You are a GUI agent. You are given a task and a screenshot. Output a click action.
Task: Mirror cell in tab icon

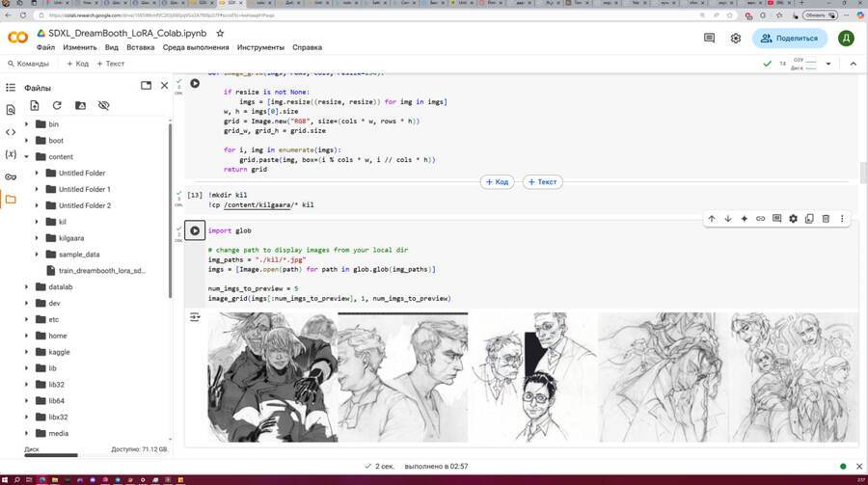coord(809,219)
